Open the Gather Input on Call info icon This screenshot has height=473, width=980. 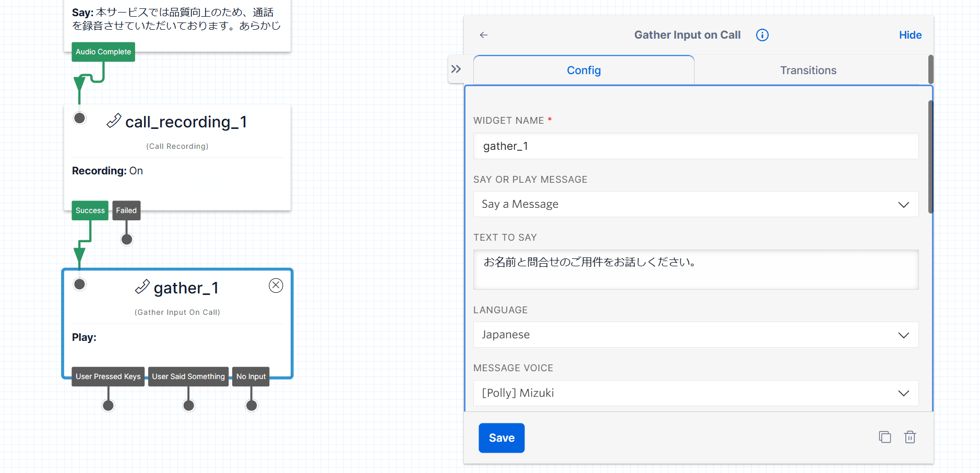point(762,35)
